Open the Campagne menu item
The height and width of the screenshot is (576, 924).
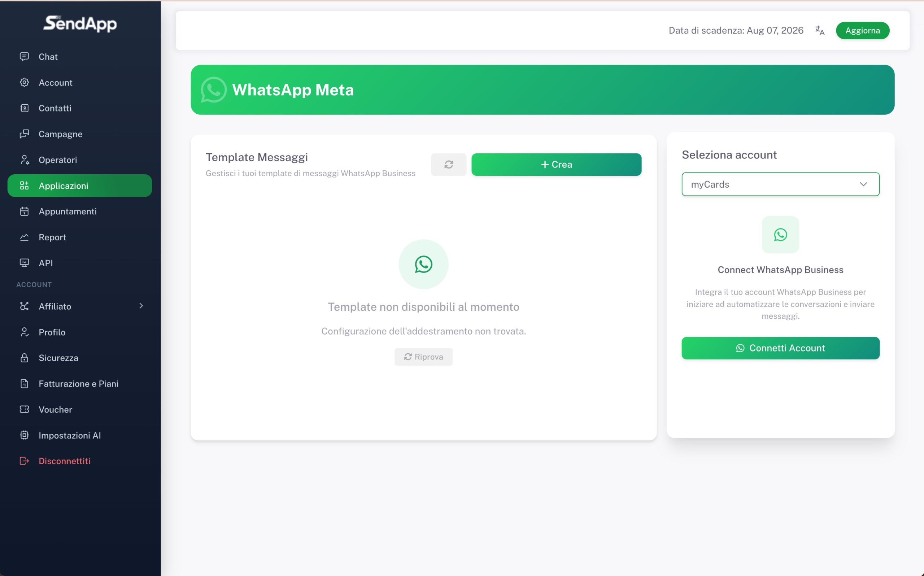(x=61, y=134)
